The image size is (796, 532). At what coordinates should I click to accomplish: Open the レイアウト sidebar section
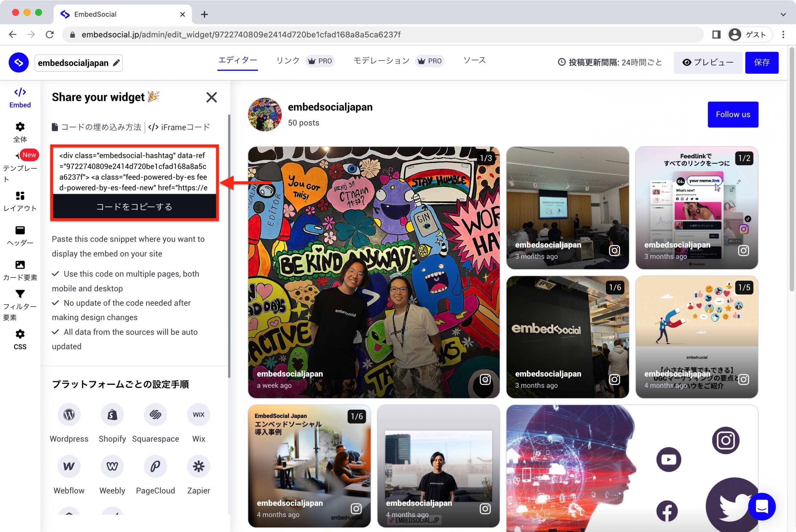point(20,202)
